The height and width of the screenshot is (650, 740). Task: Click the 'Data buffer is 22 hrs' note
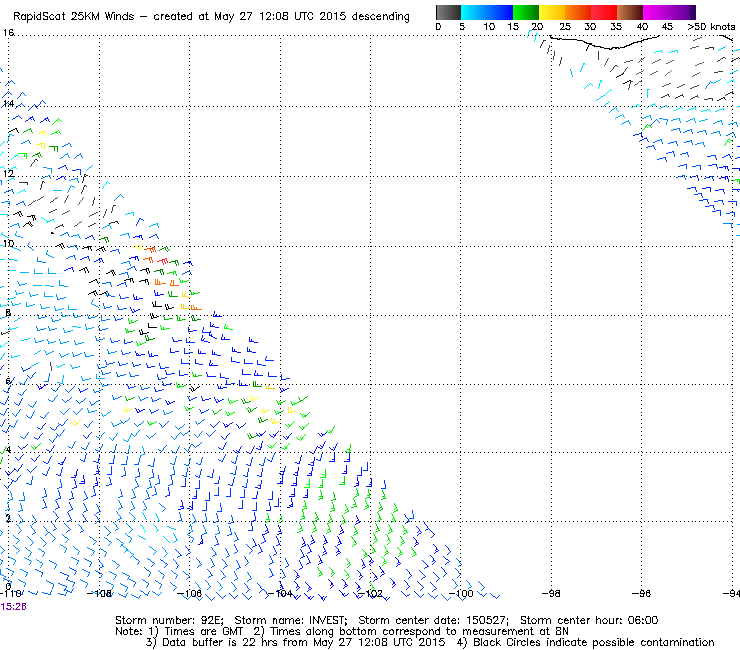(x=221, y=642)
